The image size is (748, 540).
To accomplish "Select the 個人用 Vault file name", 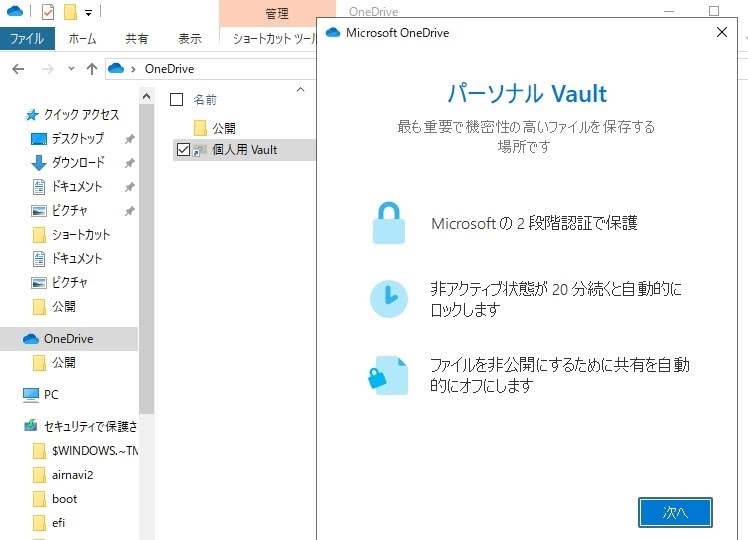I will click(x=244, y=150).
